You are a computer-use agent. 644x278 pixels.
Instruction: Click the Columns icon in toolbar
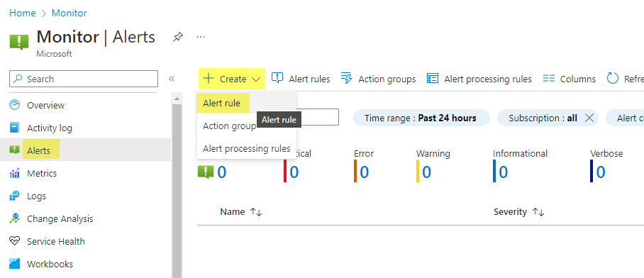[x=549, y=79]
